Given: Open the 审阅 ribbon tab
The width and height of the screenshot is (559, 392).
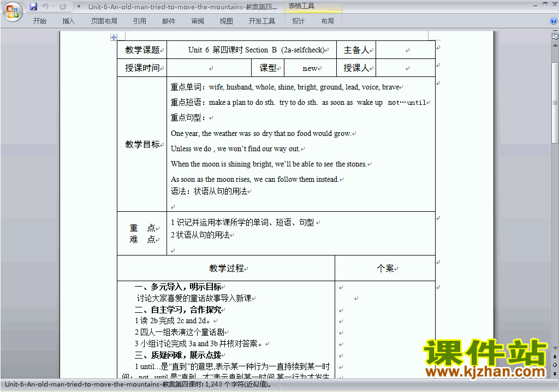Looking at the screenshot, I should point(198,21).
